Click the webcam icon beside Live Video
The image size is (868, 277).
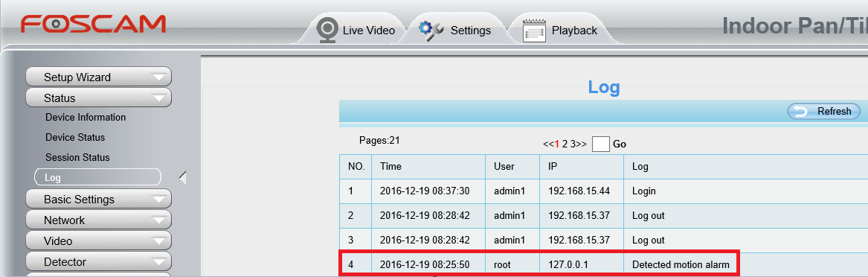327,29
